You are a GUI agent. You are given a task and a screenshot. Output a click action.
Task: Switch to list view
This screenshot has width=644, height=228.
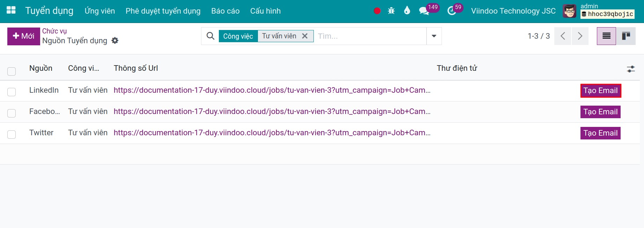click(606, 36)
